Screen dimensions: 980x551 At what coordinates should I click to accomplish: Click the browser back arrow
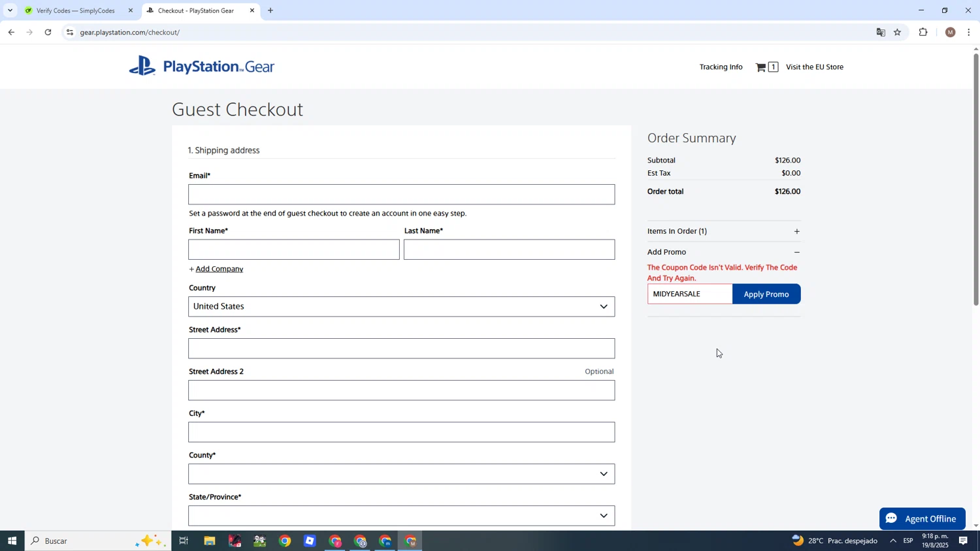click(x=11, y=32)
